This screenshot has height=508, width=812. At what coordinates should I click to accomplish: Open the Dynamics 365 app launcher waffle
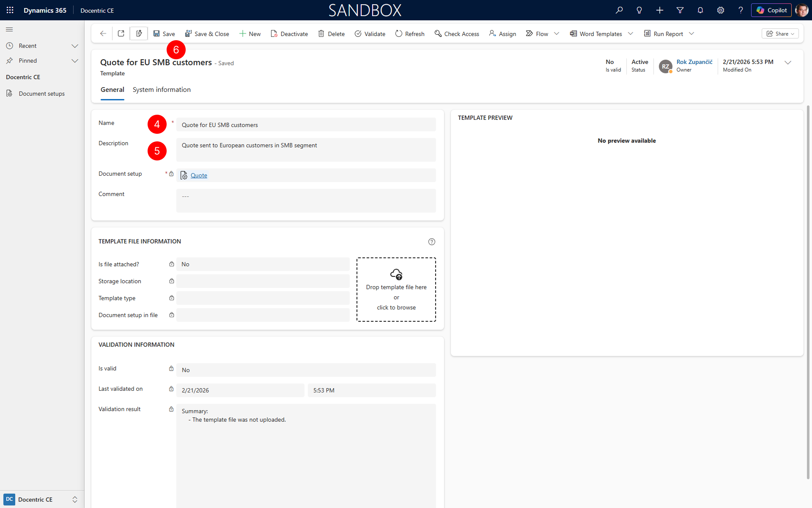[x=10, y=10]
